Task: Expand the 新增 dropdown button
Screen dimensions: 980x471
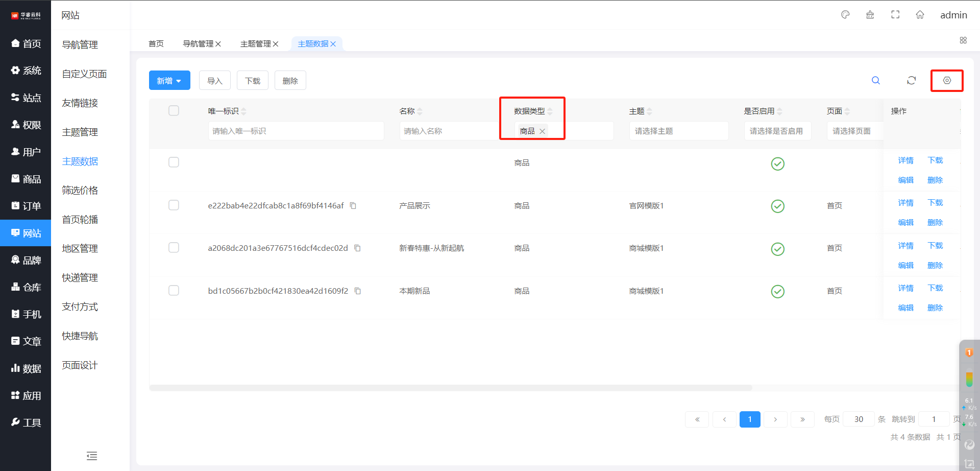Action: (x=169, y=81)
